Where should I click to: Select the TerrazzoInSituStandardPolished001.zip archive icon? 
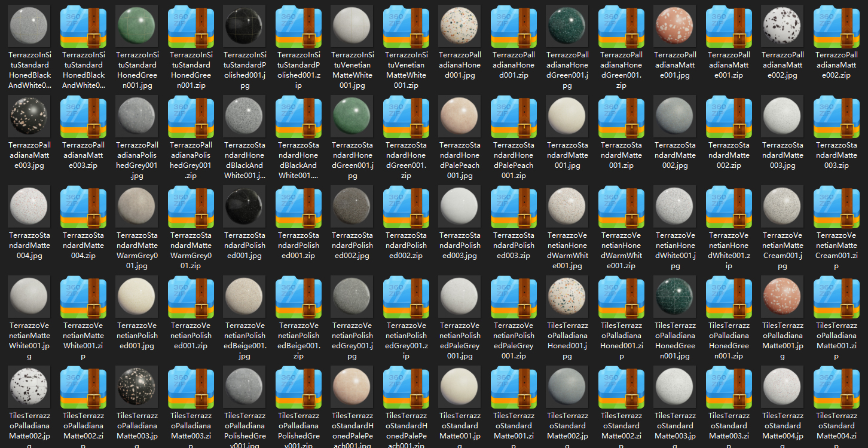point(299,27)
